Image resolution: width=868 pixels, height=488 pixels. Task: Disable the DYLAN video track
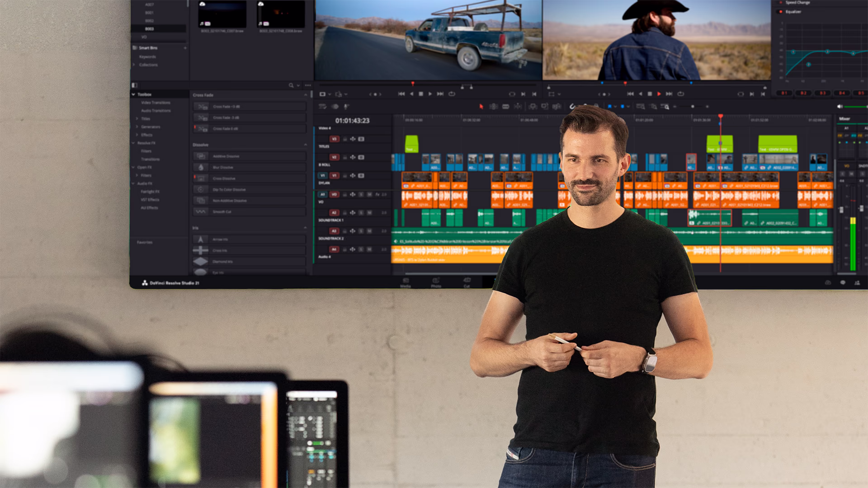click(361, 175)
